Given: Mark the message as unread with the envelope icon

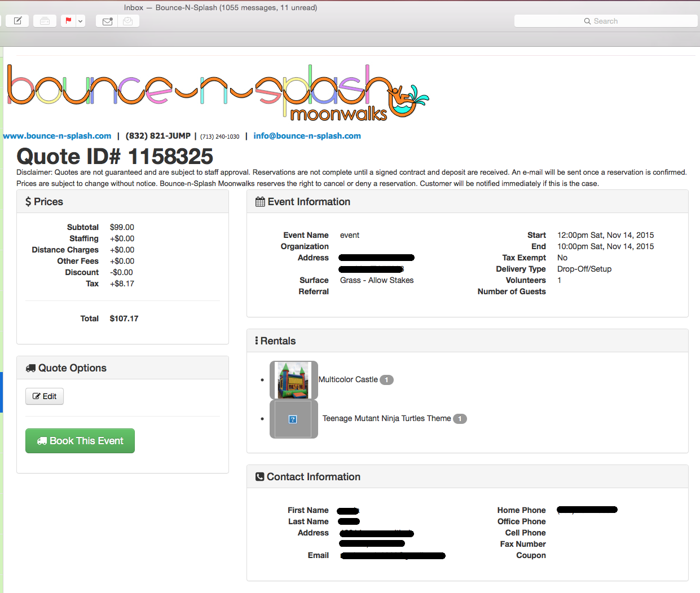Looking at the screenshot, I should [107, 21].
